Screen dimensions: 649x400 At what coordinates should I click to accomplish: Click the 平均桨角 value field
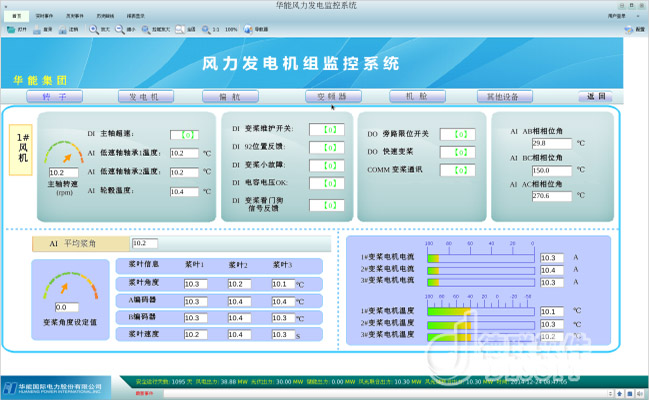pos(145,243)
